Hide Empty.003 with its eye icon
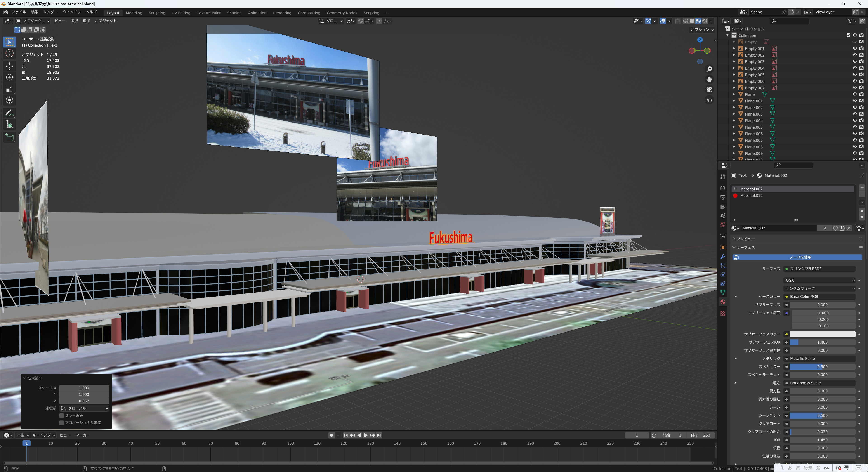 pyautogui.click(x=855, y=62)
